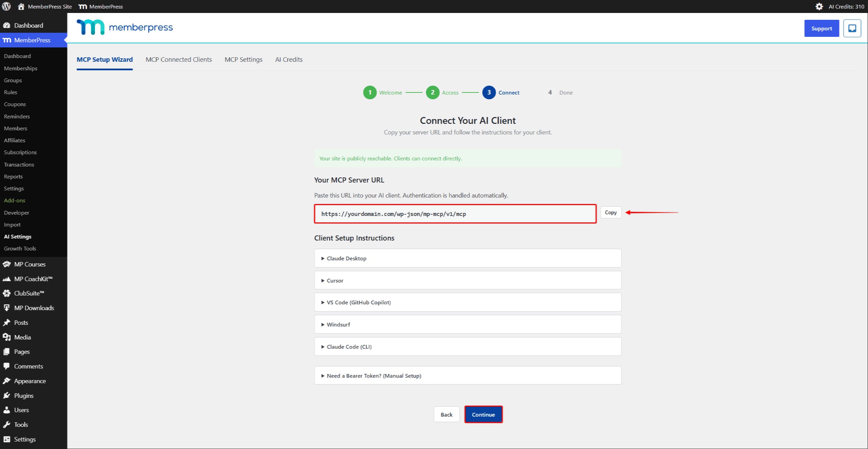The height and width of the screenshot is (449, 868).
Task: Expand Windsurf setup instructions
Action: point(468,324)
